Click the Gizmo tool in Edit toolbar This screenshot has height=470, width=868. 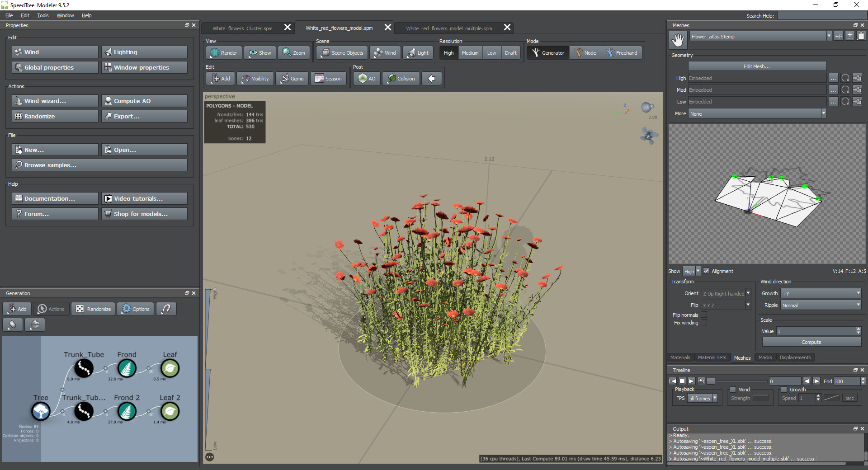tap(292, 79)
